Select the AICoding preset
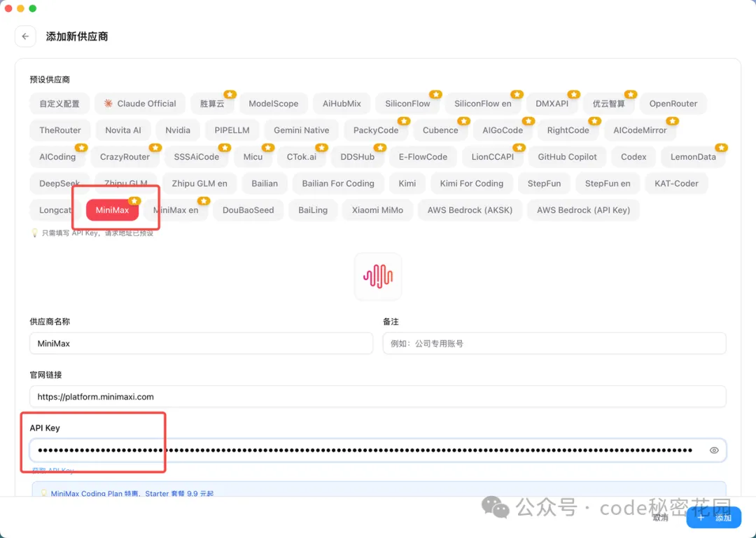This screenshot has width=756, height=538. point(57,157)
